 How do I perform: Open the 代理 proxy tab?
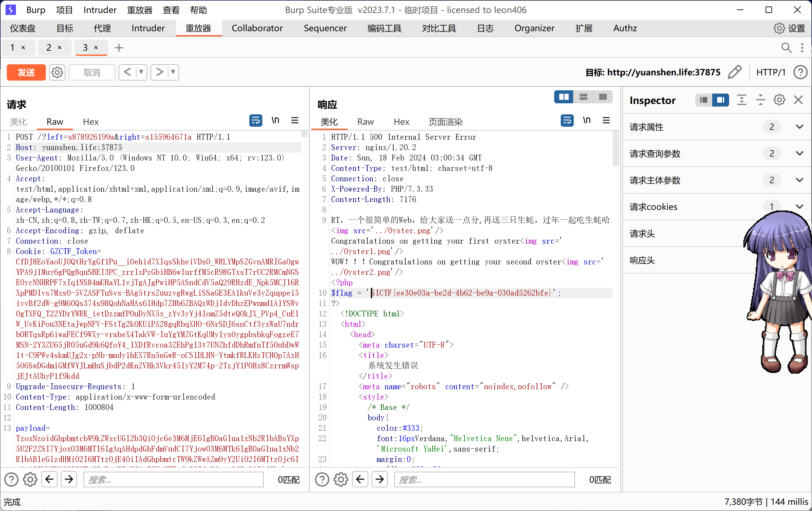[x=102, y=28]
